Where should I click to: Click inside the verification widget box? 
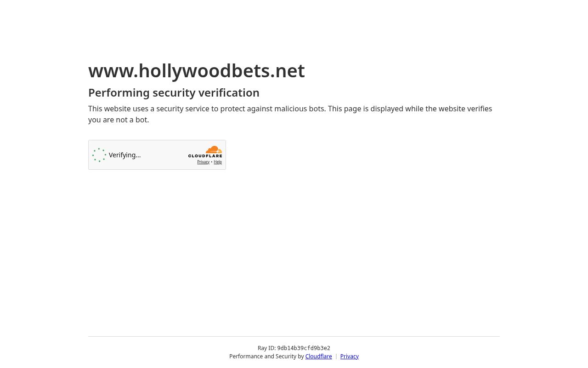click(157, 155)
